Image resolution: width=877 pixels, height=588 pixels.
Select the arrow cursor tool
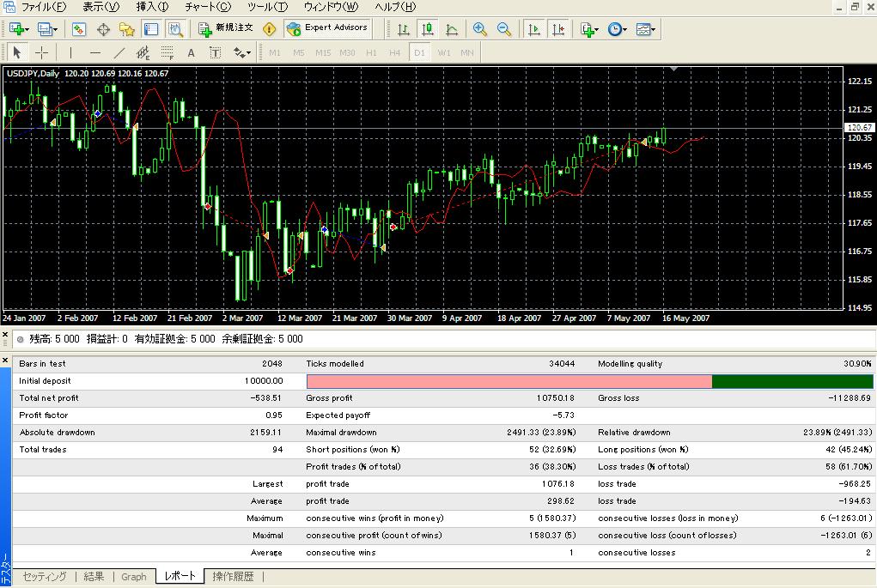click(x=17, y=52)
